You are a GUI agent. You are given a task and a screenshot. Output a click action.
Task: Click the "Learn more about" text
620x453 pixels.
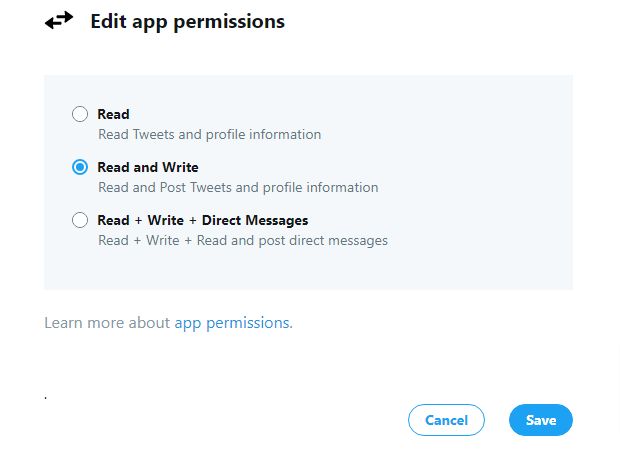tap(107, 323)
